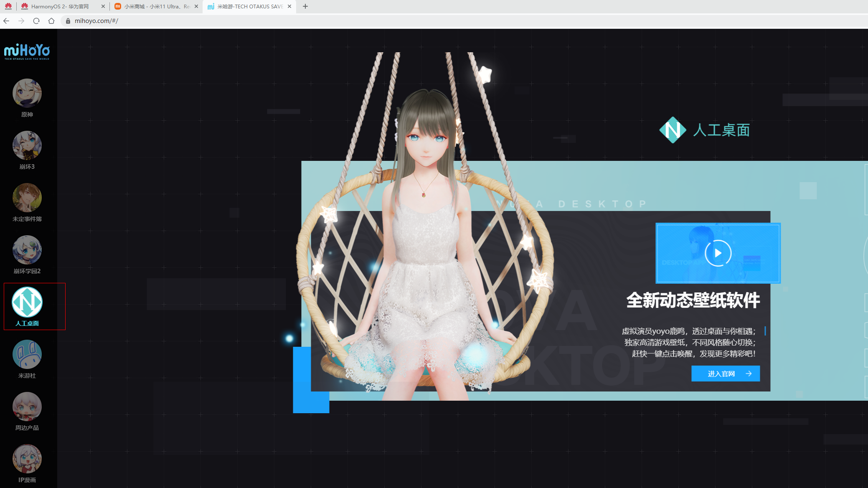Click the 进入官网 button
The image size is (868, 488).
(725, 374)
